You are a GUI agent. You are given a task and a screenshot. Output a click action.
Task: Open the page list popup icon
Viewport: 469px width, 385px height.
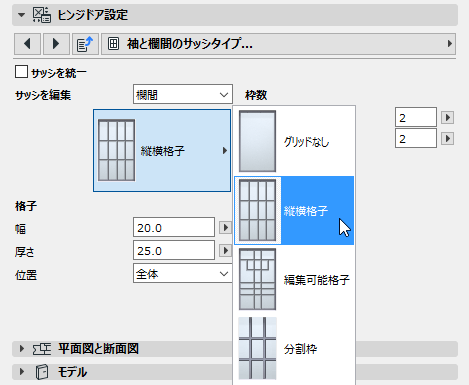click(x=85, y=44)
